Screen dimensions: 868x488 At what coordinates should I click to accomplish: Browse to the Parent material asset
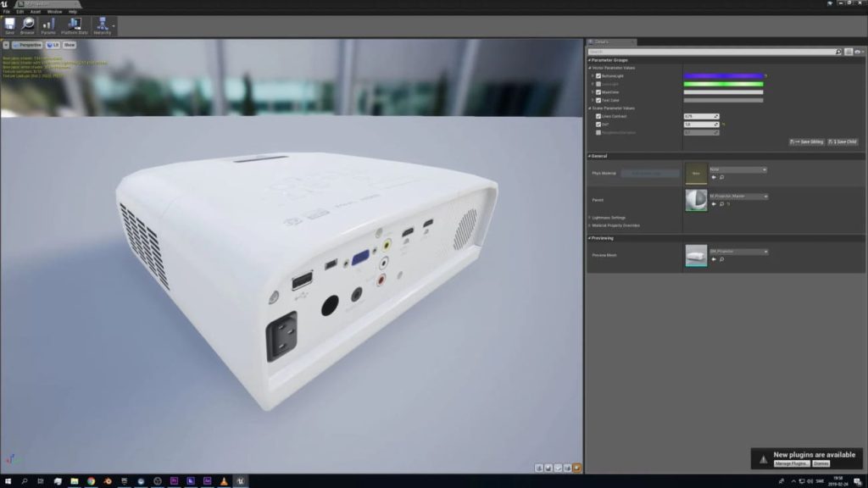721,204
